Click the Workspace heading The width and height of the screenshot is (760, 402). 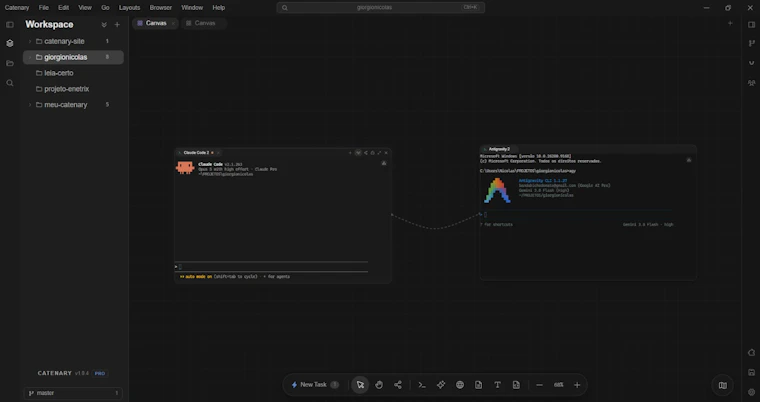click(49, 24)
